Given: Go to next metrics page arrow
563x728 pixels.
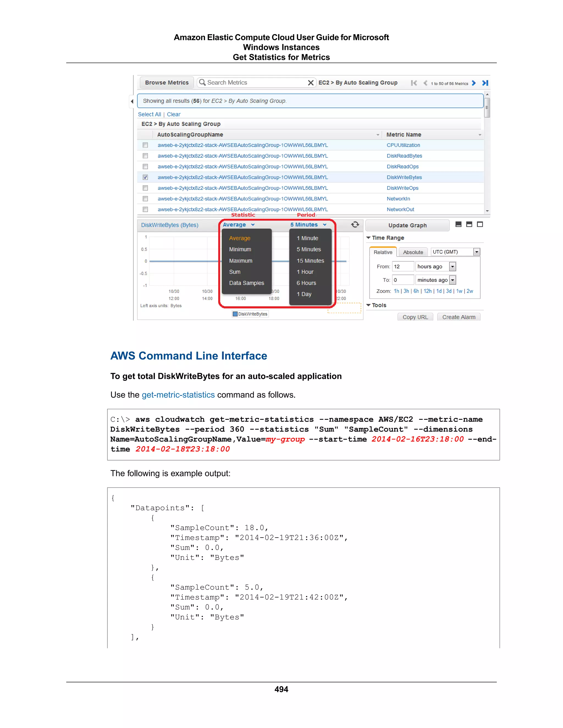Looking at the screenshot, I should pos(474,83).
